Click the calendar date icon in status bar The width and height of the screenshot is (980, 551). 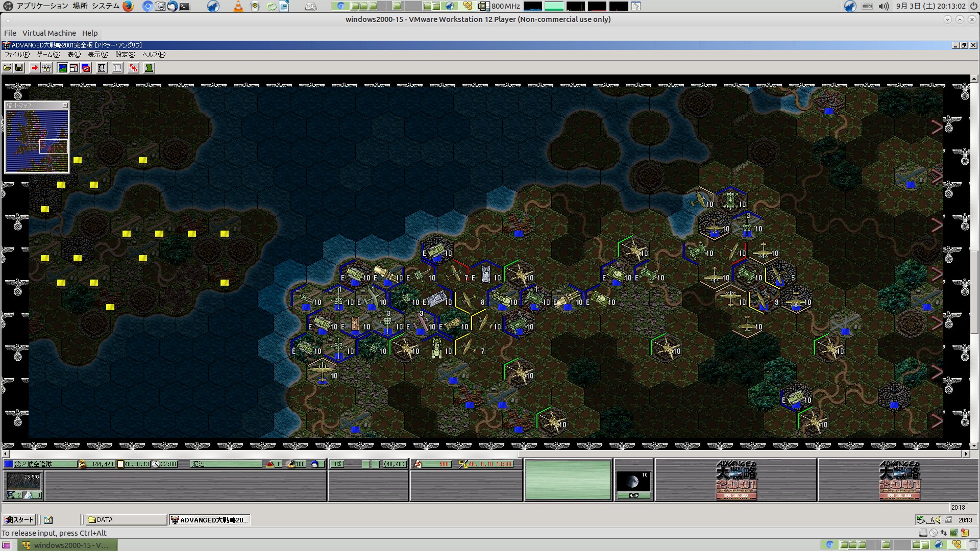pyautogui.click(x=120, y=464)
